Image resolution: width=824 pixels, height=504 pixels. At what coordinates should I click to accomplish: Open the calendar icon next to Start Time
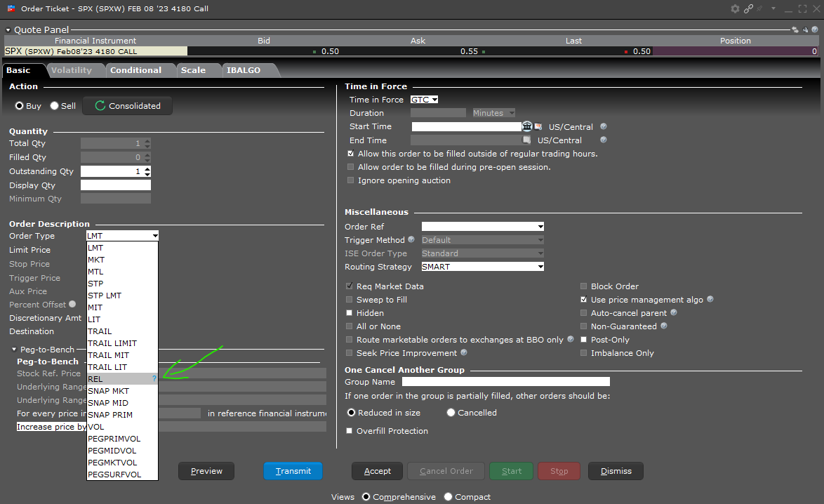coord(538,126)
